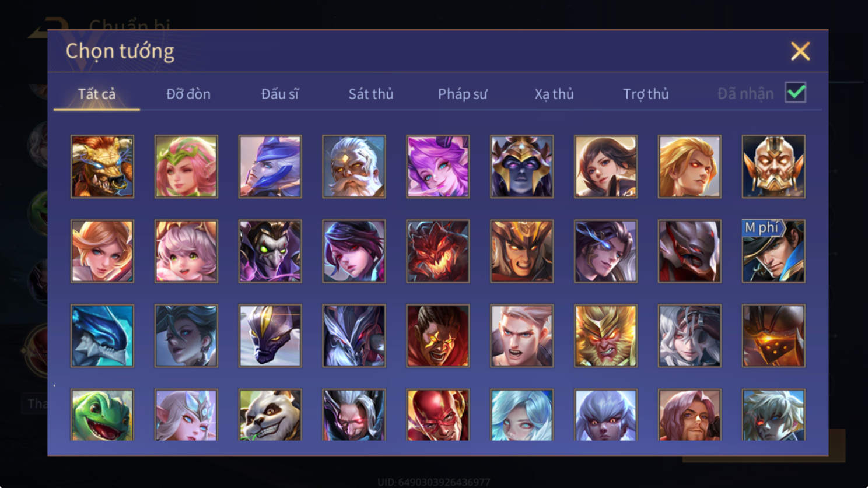Screen dimensions: 868x488
Task: Select the green frog hero portrait
Action: pos(102,415)
